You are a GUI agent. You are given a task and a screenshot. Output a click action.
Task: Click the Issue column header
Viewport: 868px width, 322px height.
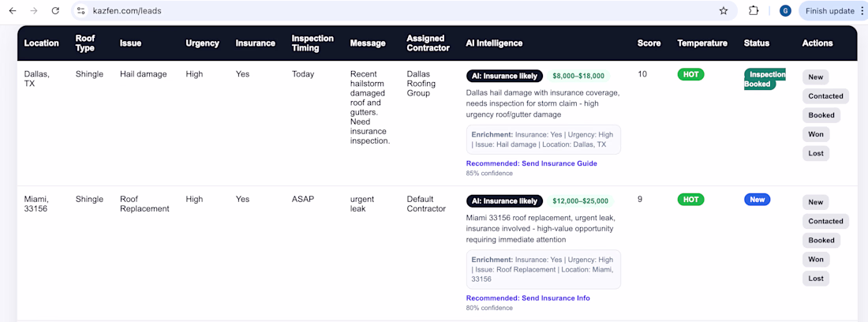[130, 43]
